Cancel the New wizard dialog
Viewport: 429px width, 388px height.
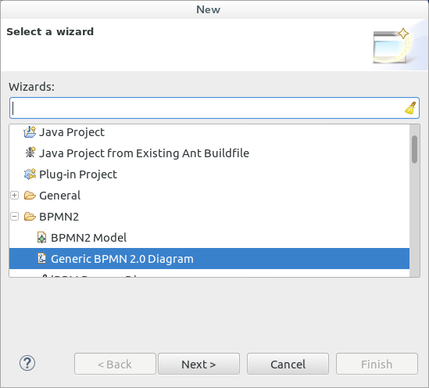pos(288,364)
